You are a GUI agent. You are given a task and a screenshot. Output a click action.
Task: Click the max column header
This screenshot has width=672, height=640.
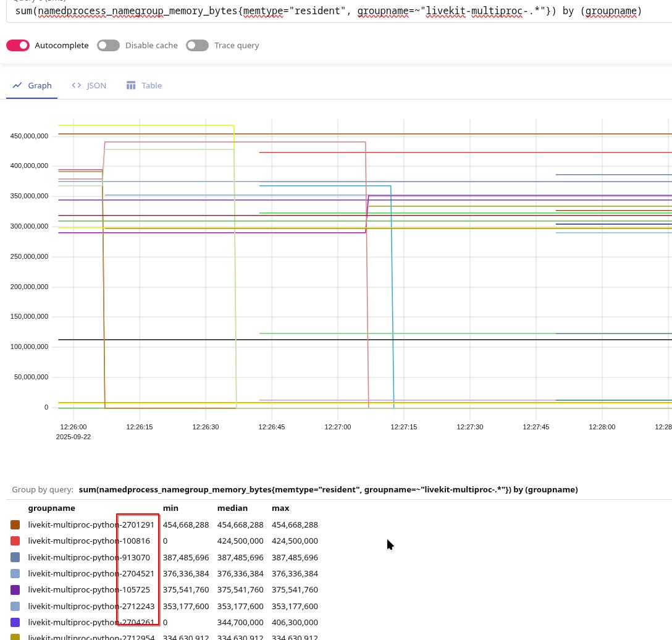tap(280, 508)
